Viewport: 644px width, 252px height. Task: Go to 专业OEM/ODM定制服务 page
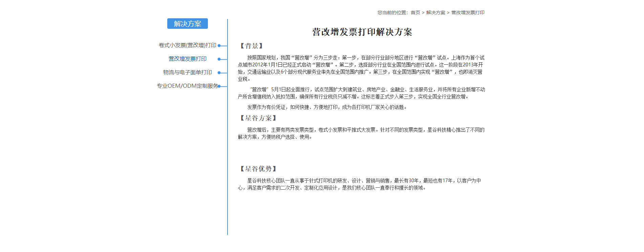click(x=187, y=86)
